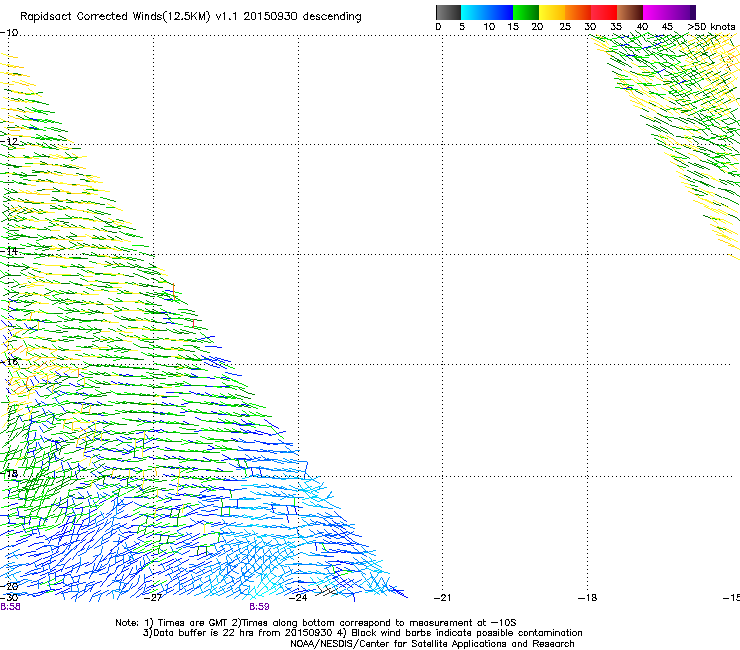Screen dimensions: 740x650
Task: Click the '-18' longitude axis label
Action: [x=587, y=598]
